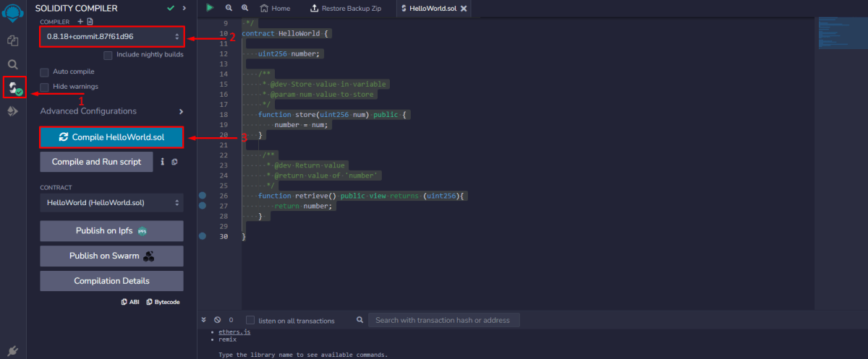This screenshot has width=868, height=359.
Task: Click '@dev Return value' comment line
Action: point(309,165)
